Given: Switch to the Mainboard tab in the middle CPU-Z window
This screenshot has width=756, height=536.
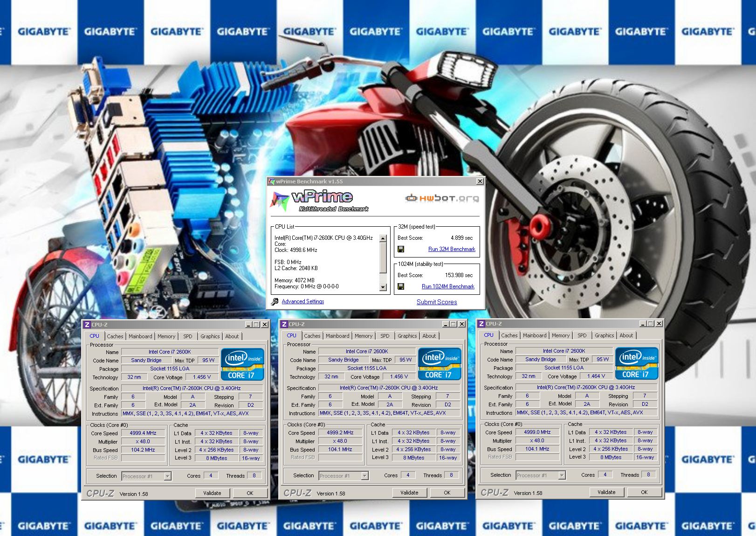Looking at the screenshot, I should tap(337, 336).
